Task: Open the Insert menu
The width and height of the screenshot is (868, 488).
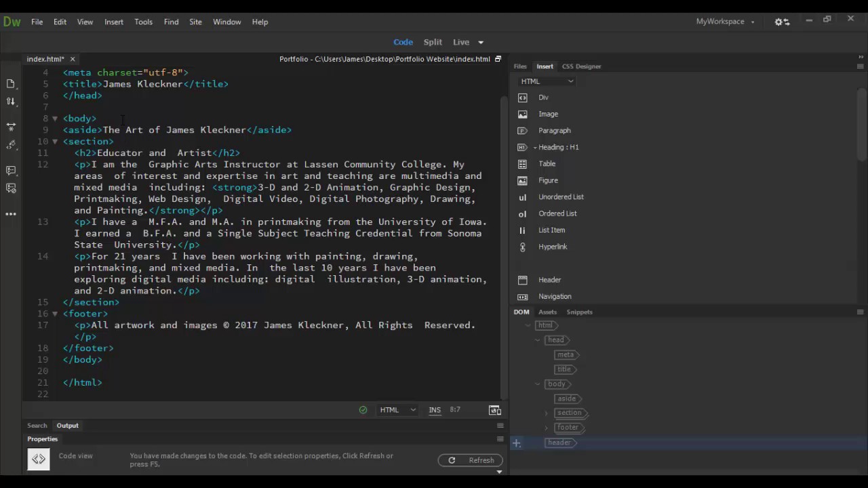Action: pyautogui.click(x=114, y=22)
